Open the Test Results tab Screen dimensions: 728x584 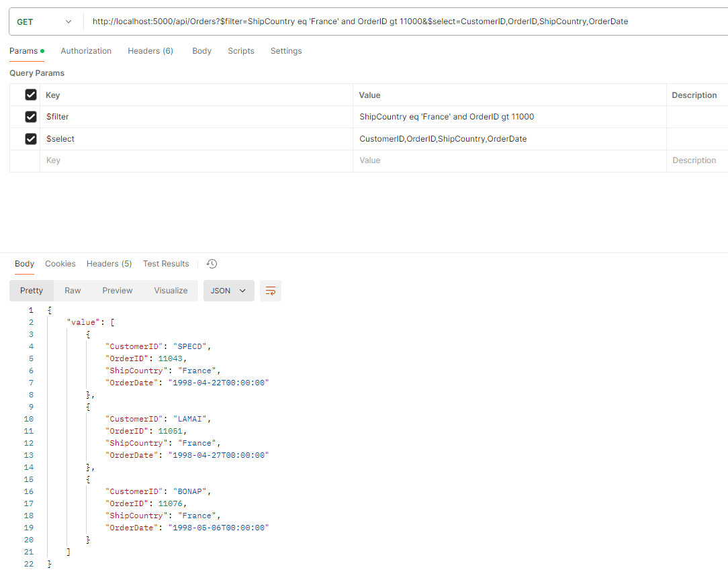[x=166, y=264]
